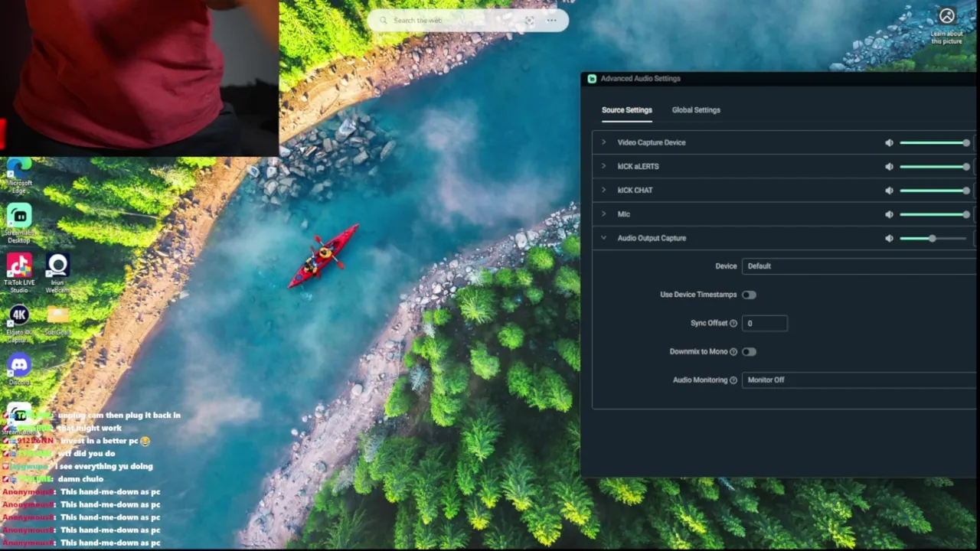Click webcam overlay preview
The height and width of the screenshot is (551, 980).
tap(139, 77)
